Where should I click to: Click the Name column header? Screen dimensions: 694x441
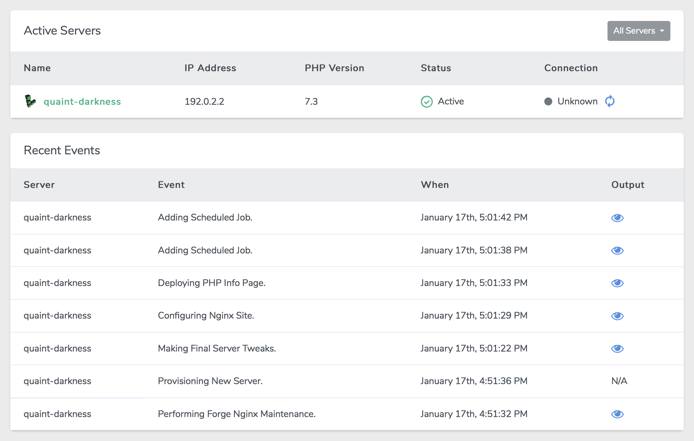[37, 68]
